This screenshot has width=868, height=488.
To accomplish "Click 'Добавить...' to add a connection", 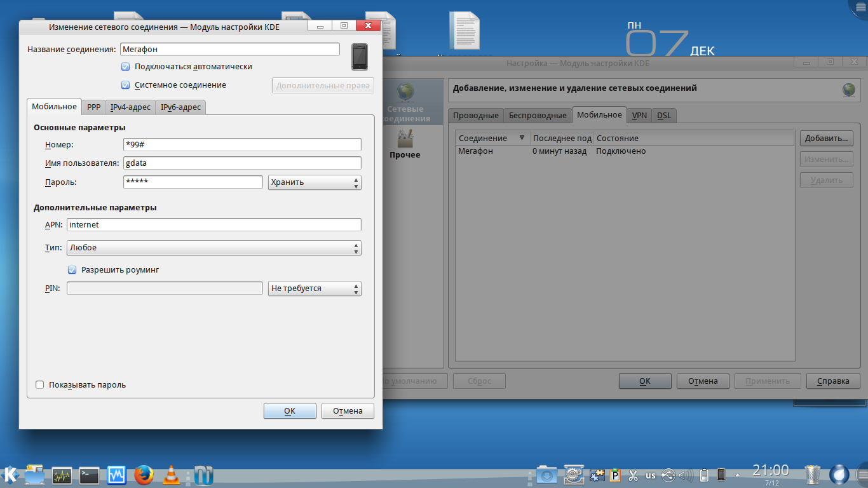I will pyautogui.click(x=826, y=139).
